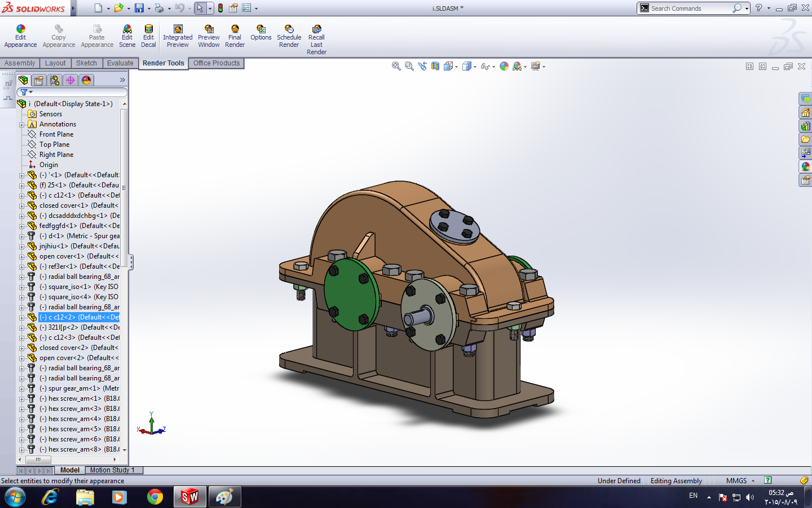
Task: Switch to the DisplayManager panel tab
Action: pyautogui.click(x=86, y=80)
